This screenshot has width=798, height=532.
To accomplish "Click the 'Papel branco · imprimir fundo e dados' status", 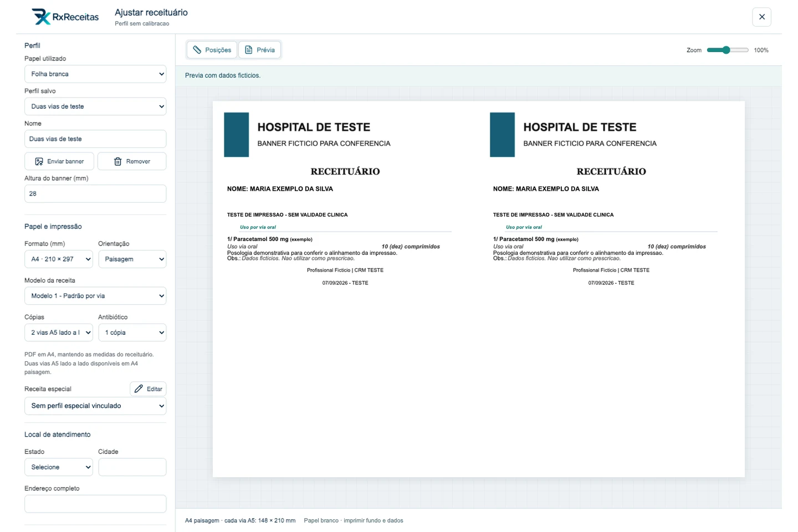I will [354, 521].
